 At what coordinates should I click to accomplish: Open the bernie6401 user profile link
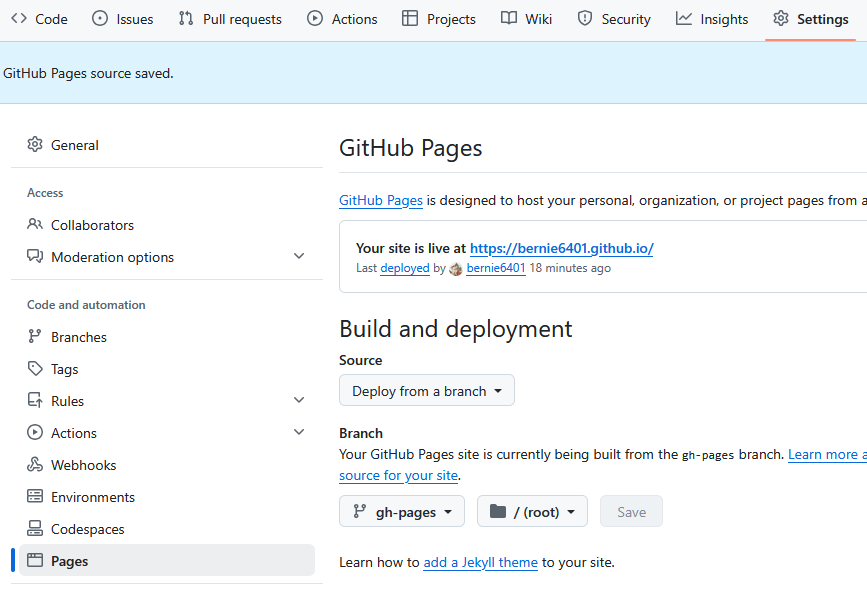click(496, 268)
